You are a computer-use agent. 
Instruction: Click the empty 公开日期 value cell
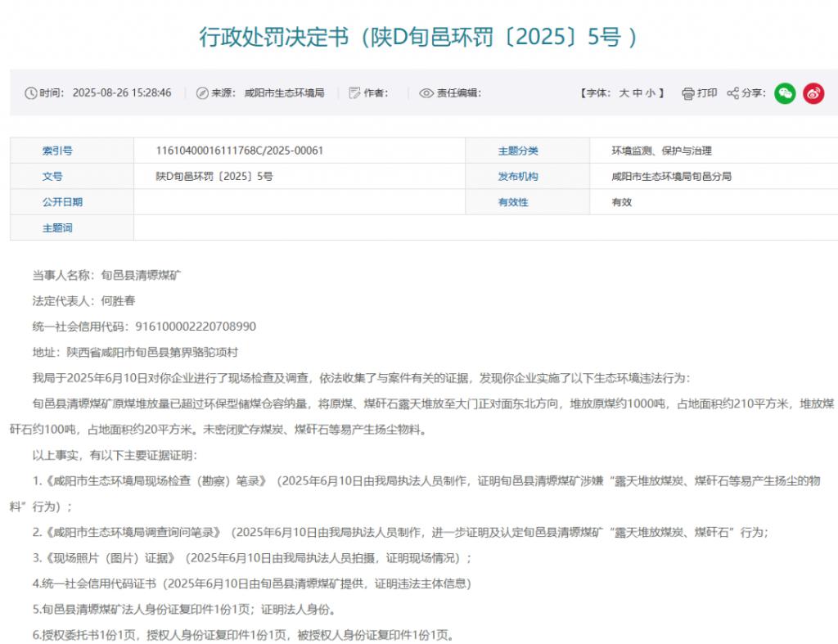click(x=299, y=202)
